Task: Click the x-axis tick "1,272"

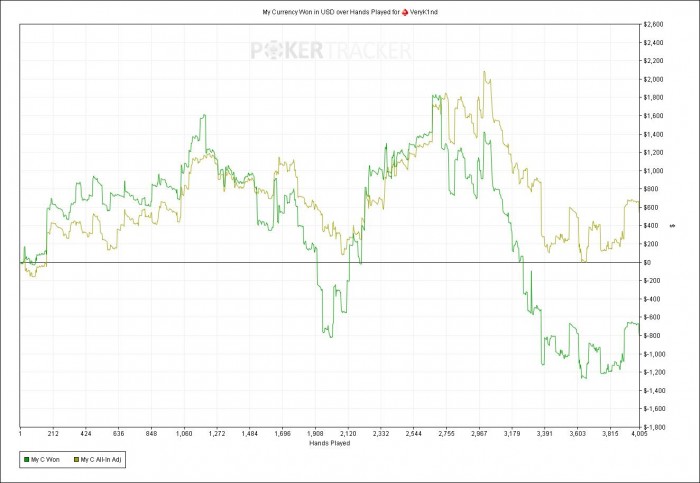Action: [217, 433]
